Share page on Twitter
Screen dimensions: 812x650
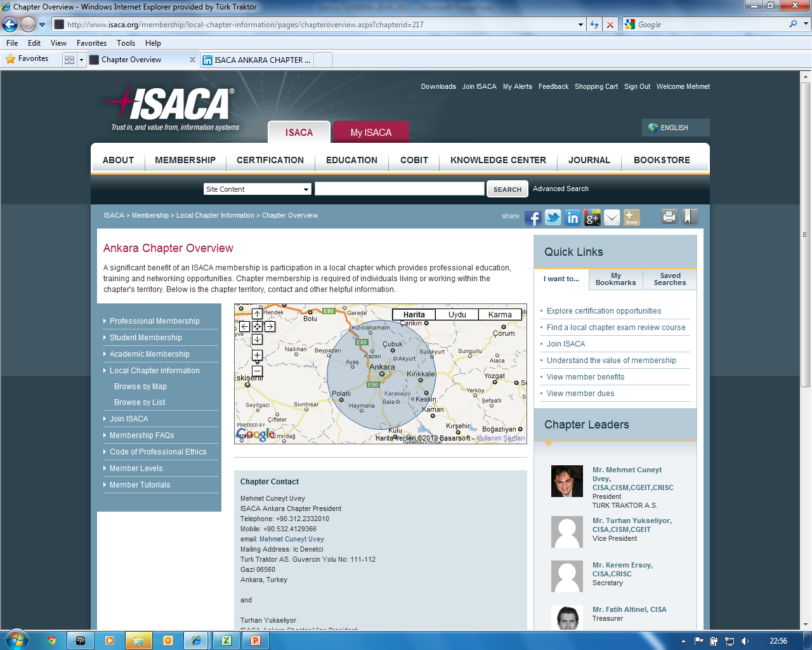pos(553,218)
